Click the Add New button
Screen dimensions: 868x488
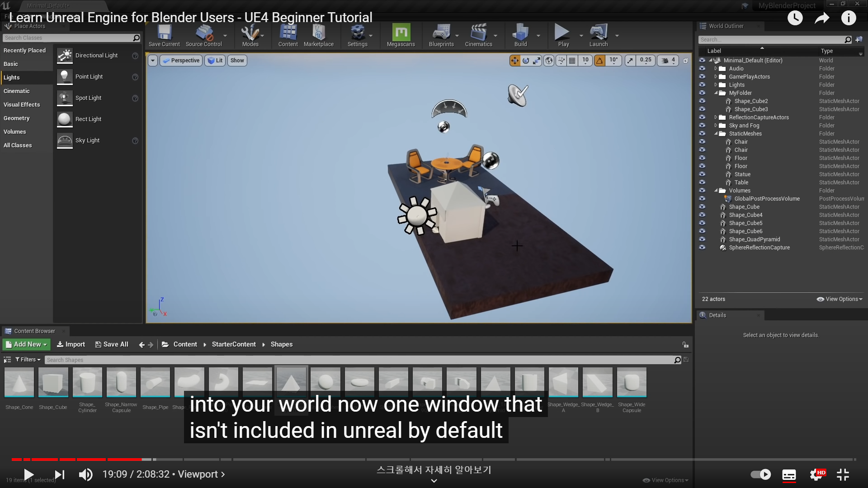[26, 344]
